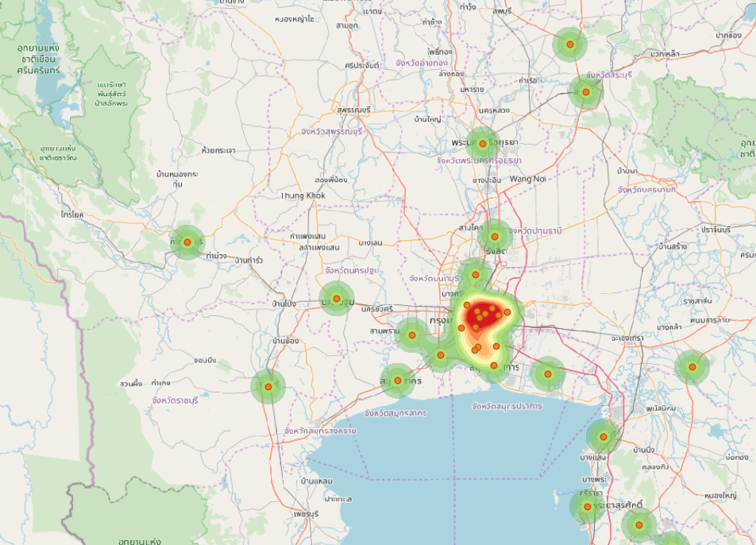Viewport: 756px width, 545px height.
Task: Click the Sam Phran heat marker
Action: 412,335
